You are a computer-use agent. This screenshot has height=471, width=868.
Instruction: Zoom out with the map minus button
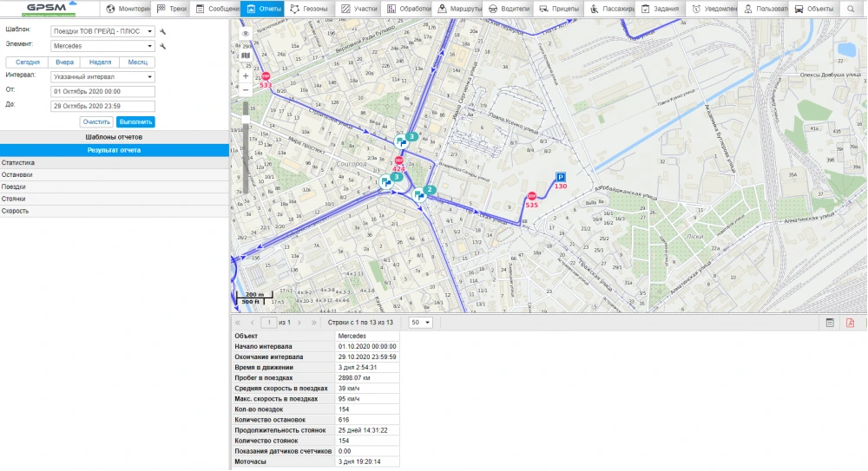tap(246, 89)
